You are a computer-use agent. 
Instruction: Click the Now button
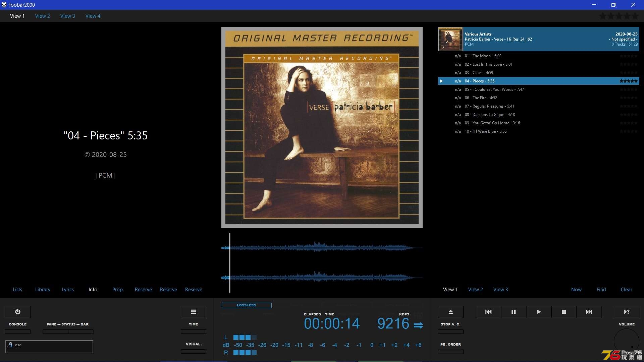(x=577, y=290)
